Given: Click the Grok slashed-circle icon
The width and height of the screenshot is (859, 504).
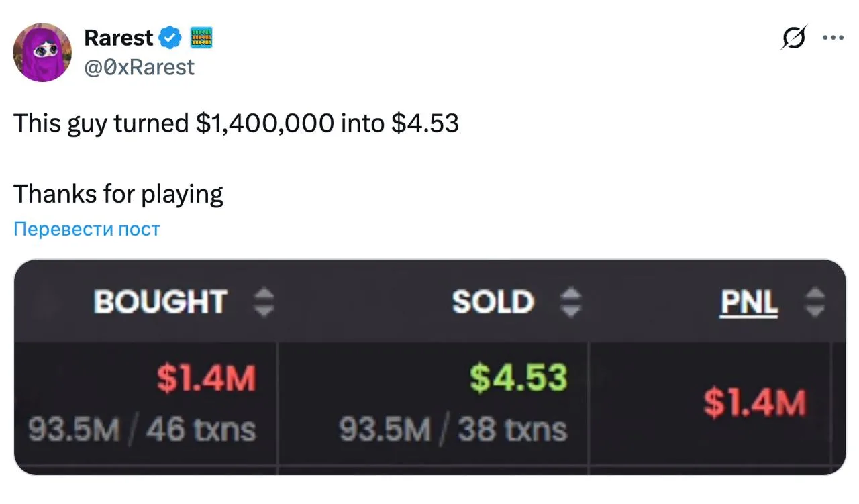Looking at the screenshot, I should pyautogui.click(x=794, y=38).
